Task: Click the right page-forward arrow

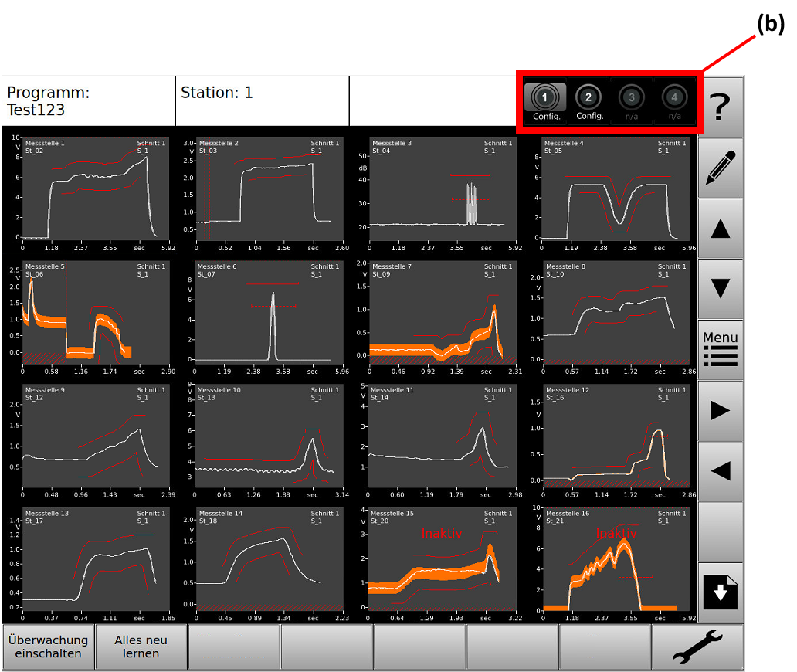Action: click(721, 409)
